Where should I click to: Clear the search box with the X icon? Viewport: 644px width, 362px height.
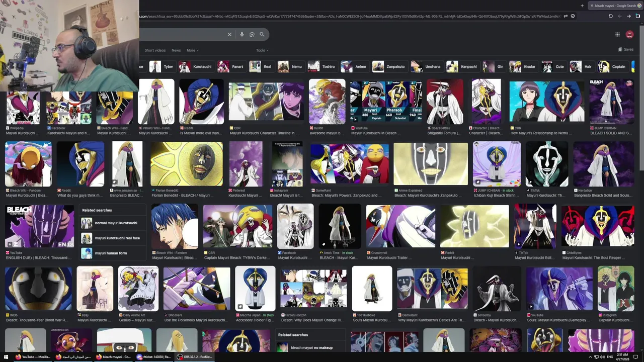pos(229,34)
